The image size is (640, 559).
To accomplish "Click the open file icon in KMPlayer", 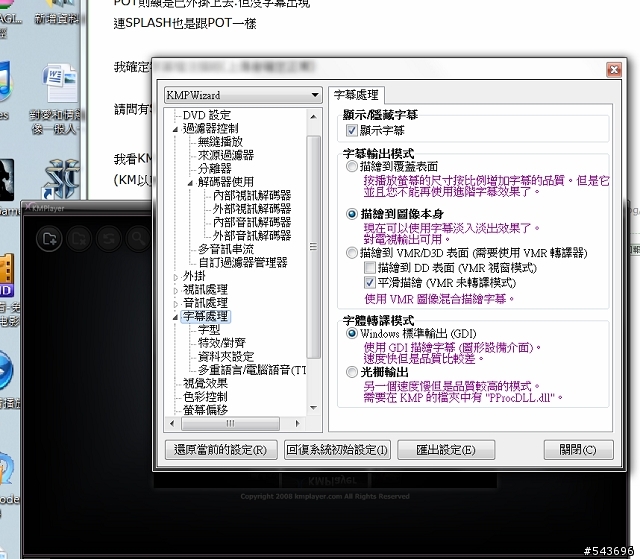I will pyautogui.click(x=49, y=238).
